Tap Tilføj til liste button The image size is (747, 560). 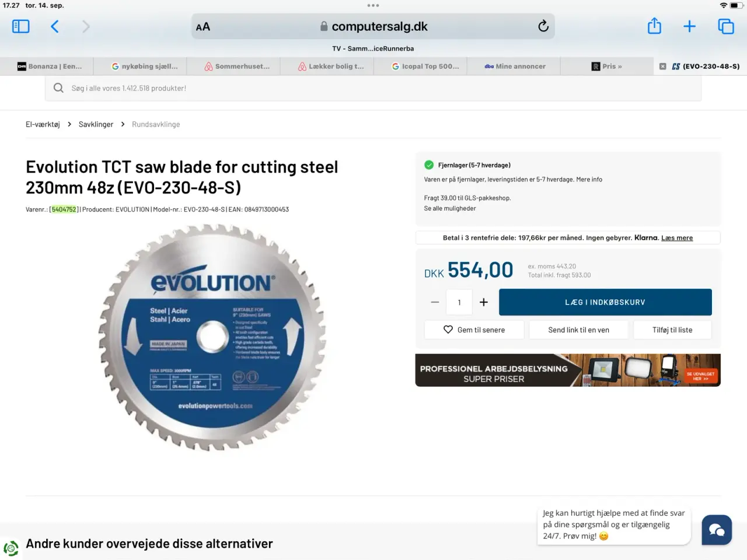[672, 330]
